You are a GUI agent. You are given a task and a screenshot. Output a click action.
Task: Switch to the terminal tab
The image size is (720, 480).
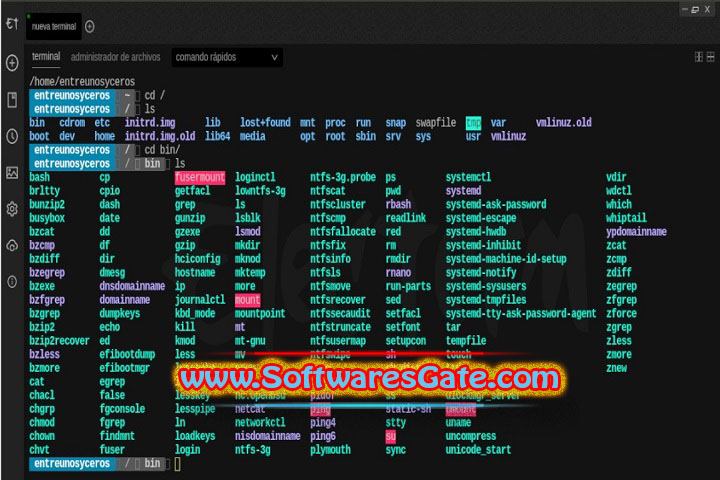tap(46, 56)
